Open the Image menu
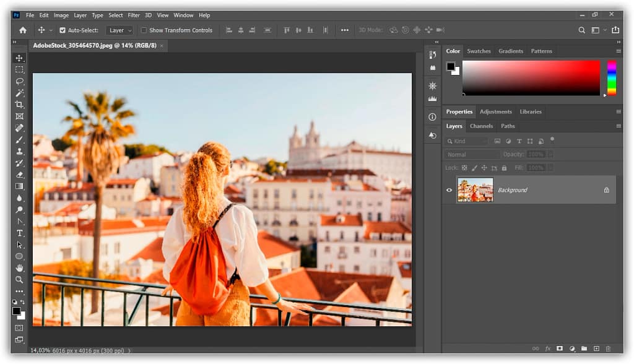The image size is (634, 364). click(x=61, y=15)
